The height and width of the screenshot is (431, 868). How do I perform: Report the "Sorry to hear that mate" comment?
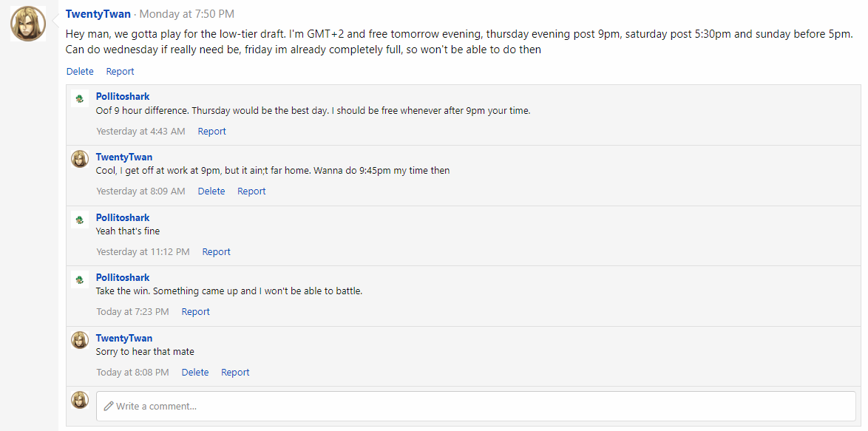pyautogui.click(x=235, y=373)
